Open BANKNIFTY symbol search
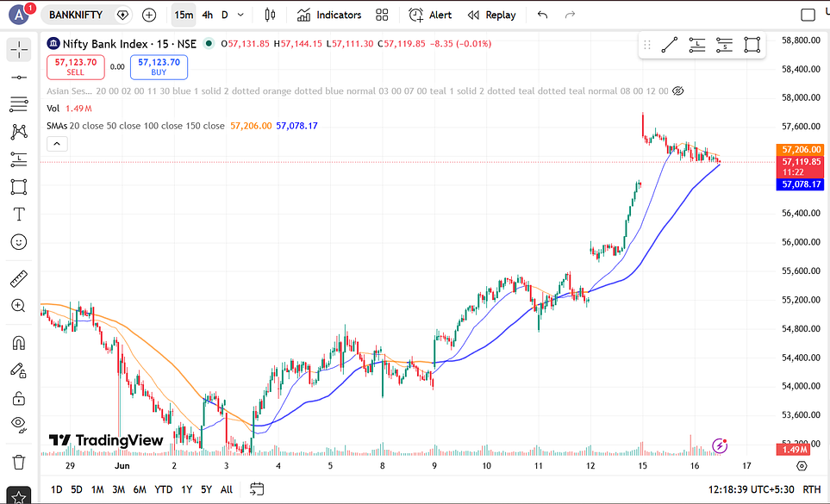Screen dimensions: 830x504 (76, 15)
